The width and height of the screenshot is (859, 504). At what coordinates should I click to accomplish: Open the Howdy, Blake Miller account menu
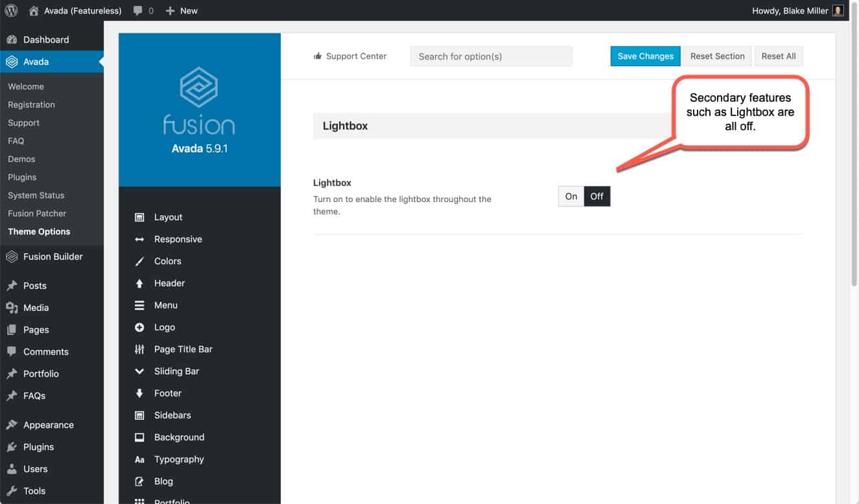[x=798, y=10]
